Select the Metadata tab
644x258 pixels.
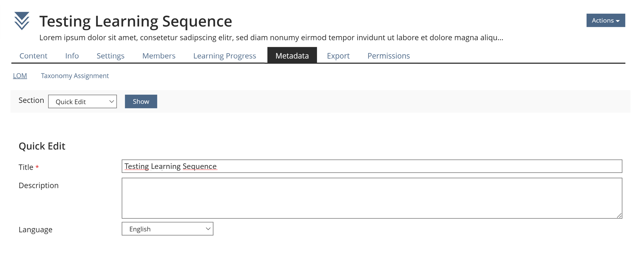[x=292, y=56]
